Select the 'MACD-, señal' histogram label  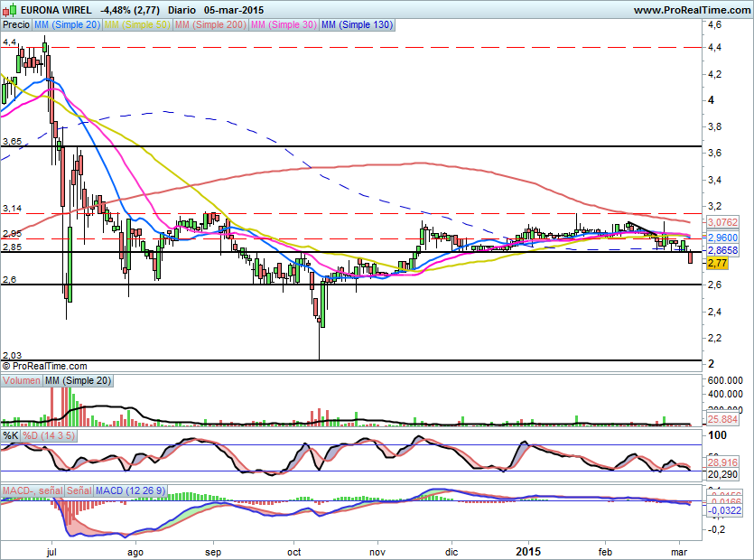click(33, 490)
